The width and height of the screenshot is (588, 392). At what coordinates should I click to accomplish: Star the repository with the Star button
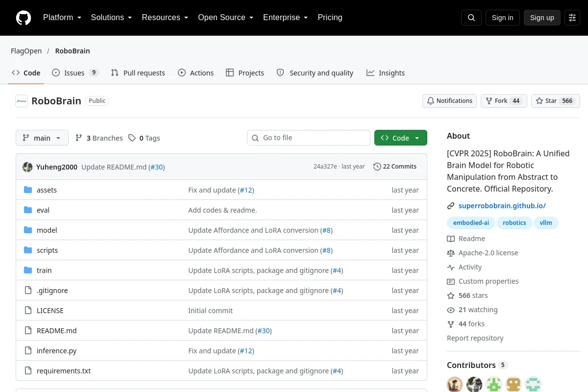pos(556,101)
